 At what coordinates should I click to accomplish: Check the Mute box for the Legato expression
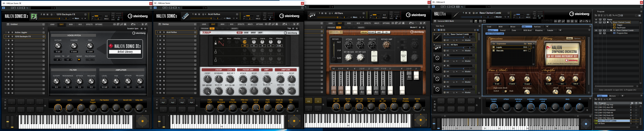(x=530, y=47)
